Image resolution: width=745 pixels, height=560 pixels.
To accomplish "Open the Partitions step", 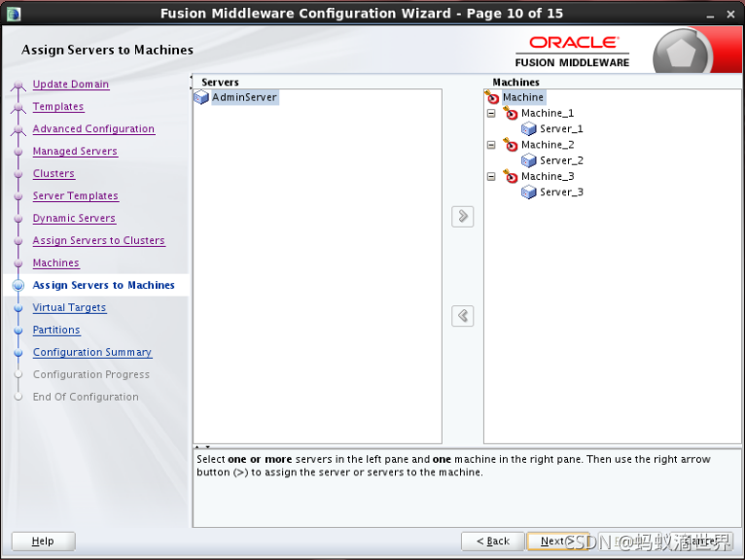I will click(x=56, y=330).
